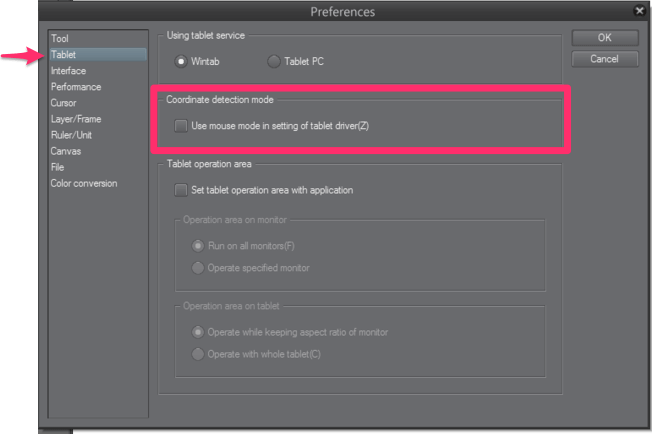Screen dimensions: 652x434
Task: Close the Preferences dialog with X
Action: pyautogui.click(x=639, y=10)
